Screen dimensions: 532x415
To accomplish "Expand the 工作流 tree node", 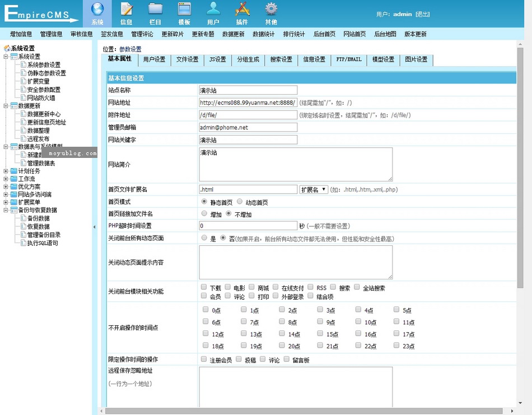I will click(6, 179).
